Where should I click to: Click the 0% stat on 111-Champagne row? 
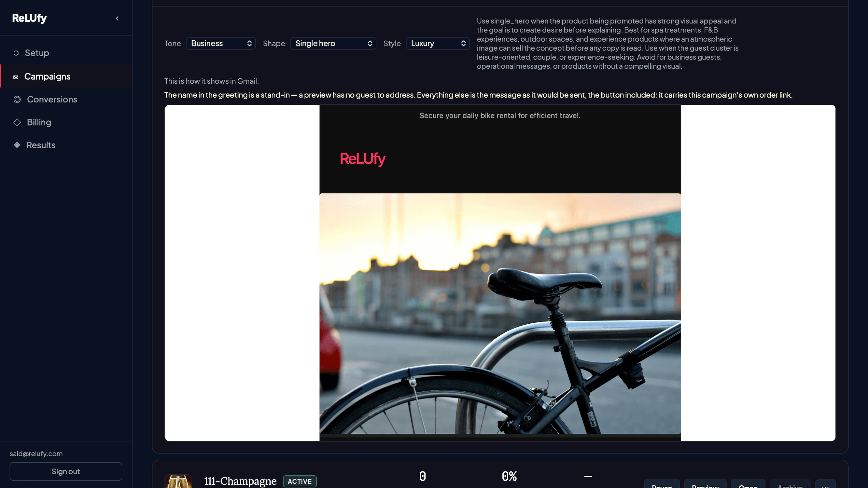509,476
